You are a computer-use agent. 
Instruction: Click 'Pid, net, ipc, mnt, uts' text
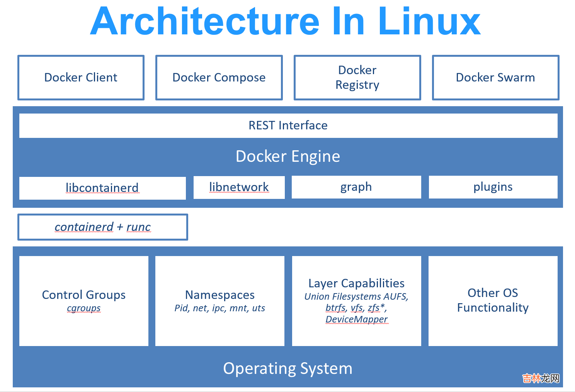tap(220, 308)
